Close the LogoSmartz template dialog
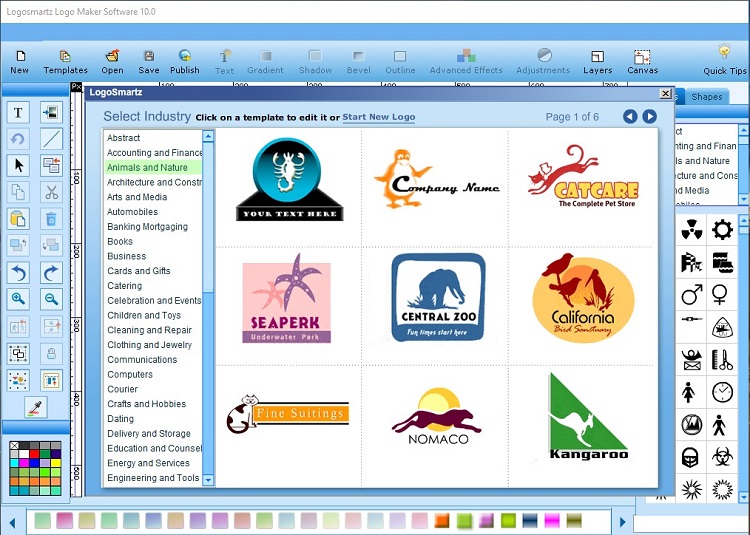Image resolution: width=750 pixels, height=535 pixels. (665, 93)
